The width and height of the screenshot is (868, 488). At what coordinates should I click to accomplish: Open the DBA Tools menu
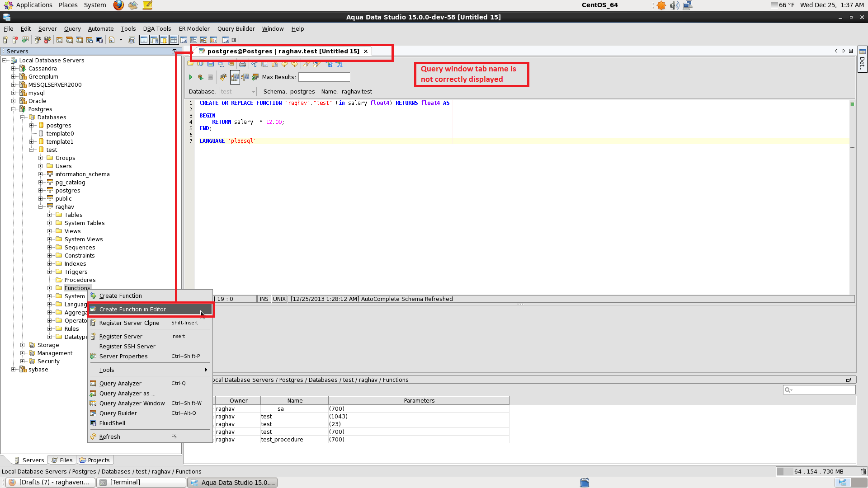pos(157,28)
